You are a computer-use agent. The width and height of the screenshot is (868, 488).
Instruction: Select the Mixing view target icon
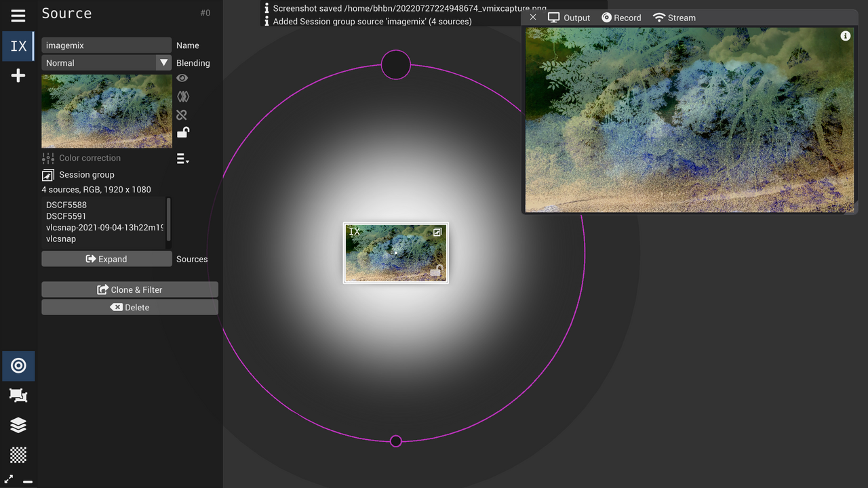[18, 366]
